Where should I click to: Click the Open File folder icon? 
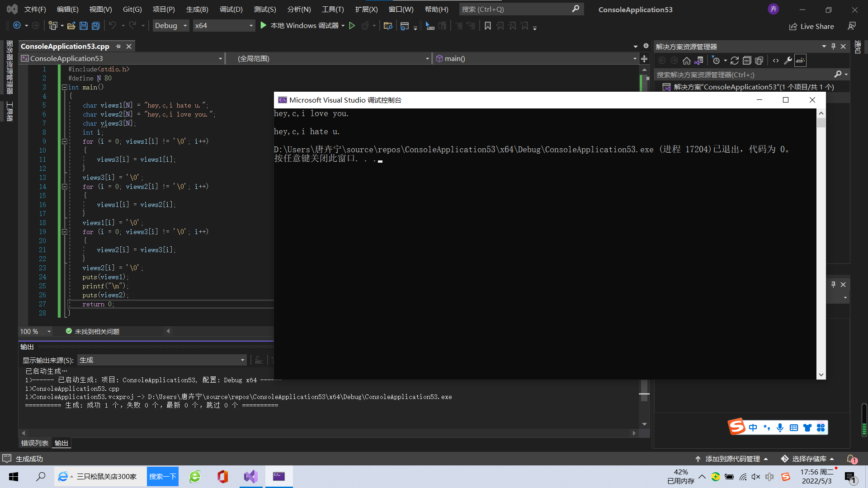[71, 26]
